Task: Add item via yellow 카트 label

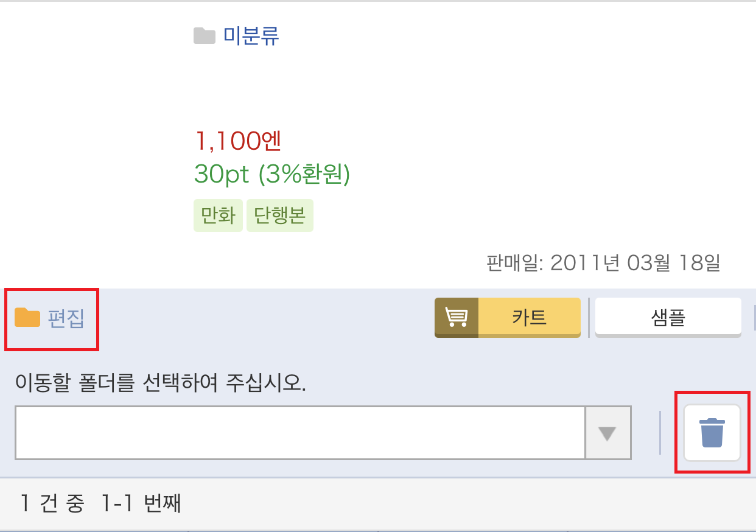Action: click(530, 317)
